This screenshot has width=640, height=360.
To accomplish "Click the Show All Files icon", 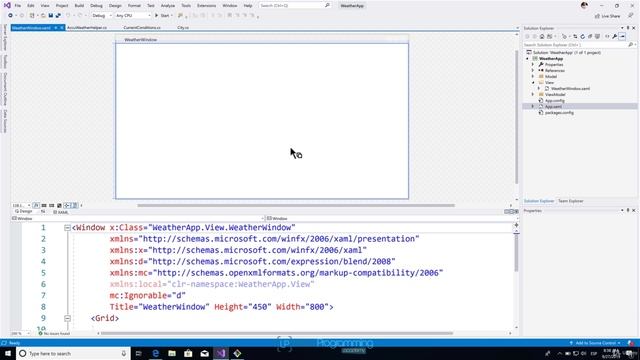I will coord(597,36).
